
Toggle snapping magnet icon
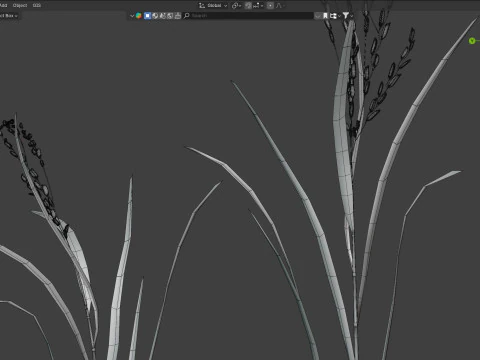(248, 6)
